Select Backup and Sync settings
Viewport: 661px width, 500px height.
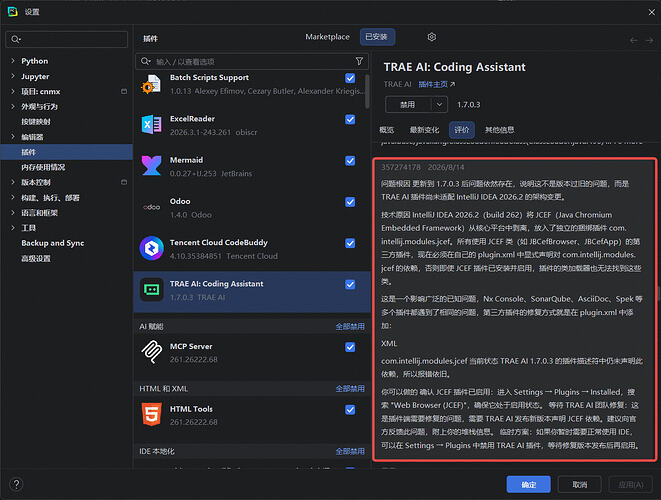(x=53, y=243)
